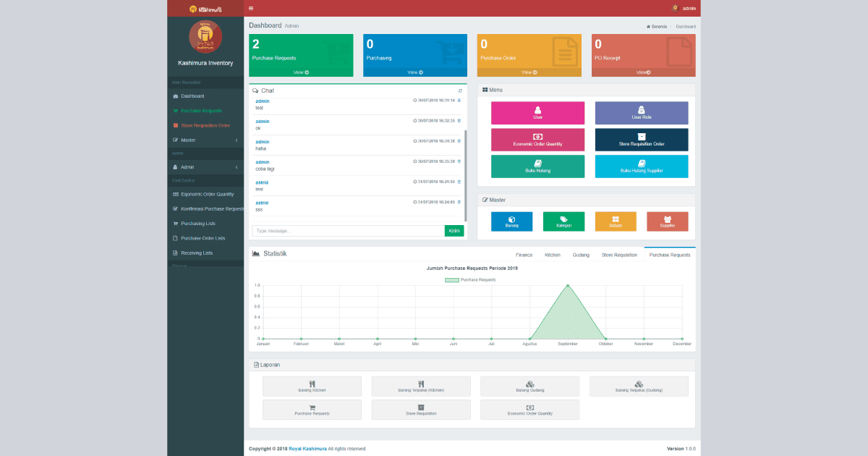Click the chat panel scrollbar
Screen dimensions: 868x456
[466, 176]
